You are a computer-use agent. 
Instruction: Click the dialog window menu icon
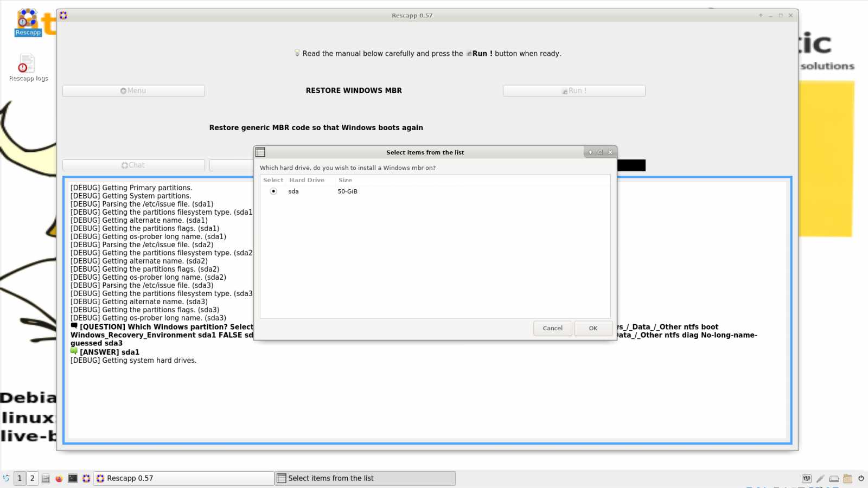click(x=260, y=152)
